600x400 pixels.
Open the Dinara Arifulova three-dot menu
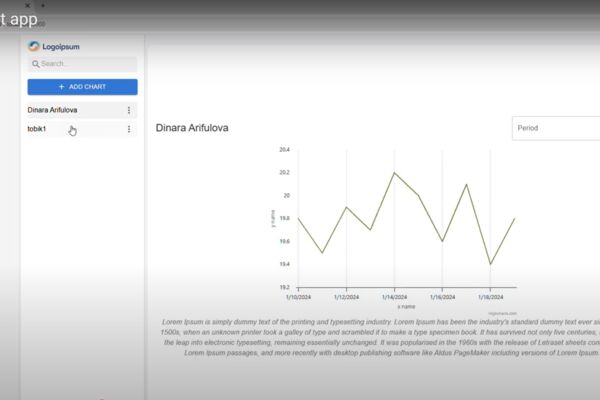click(x=129, y=110)
